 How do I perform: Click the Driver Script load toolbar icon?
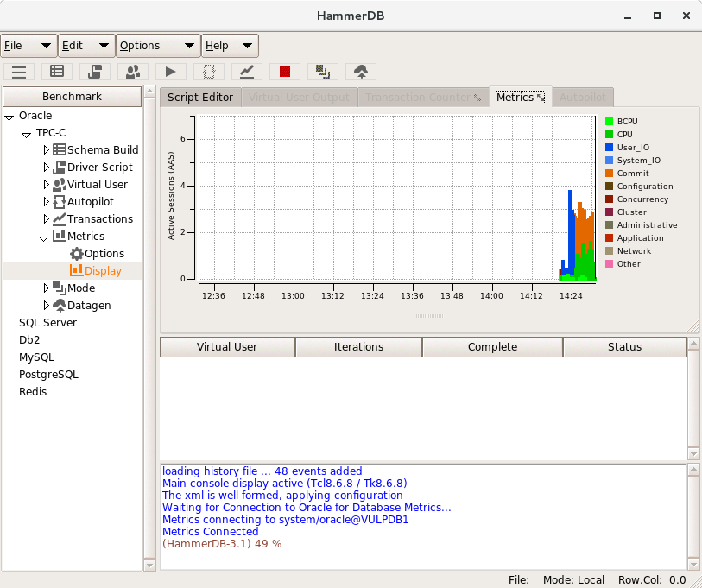click(x=95, y=72)
